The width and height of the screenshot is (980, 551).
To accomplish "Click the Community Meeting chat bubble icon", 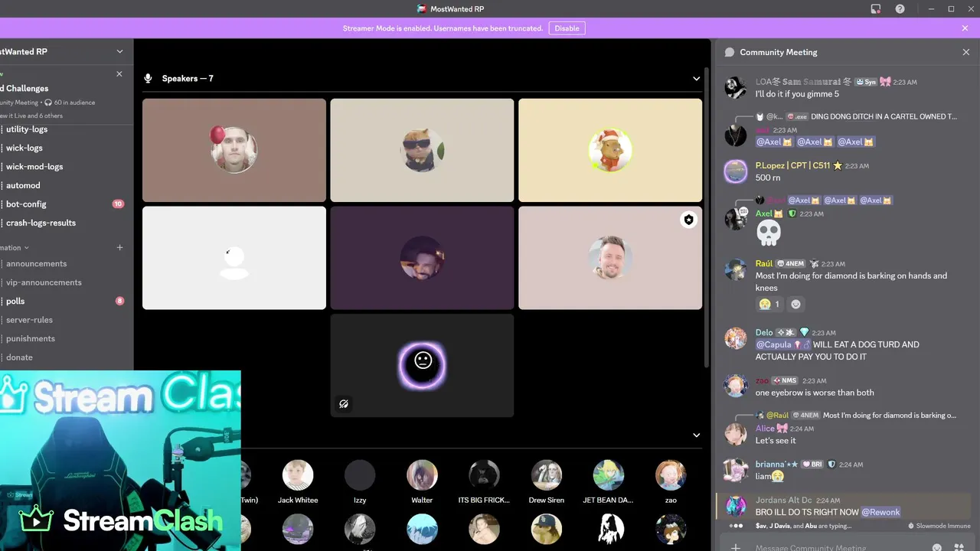I will coord(730,52).
